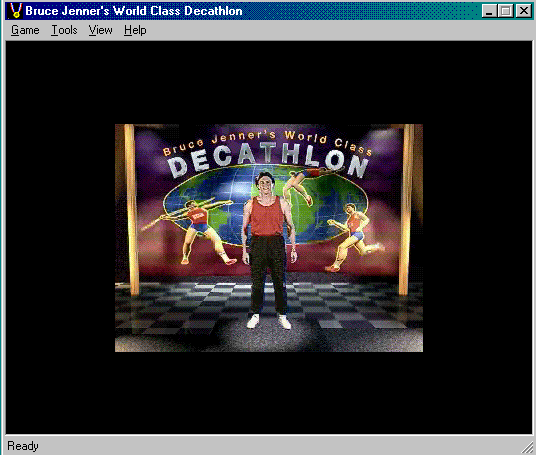Click the window title text
536x455 pixels.
(134, 11)
